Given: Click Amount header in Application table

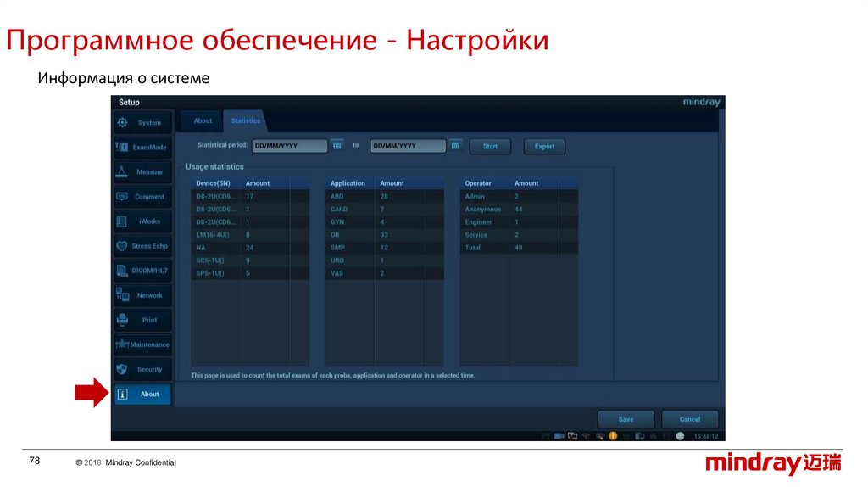Looking at the screenshot, I should tap(399, 183).
